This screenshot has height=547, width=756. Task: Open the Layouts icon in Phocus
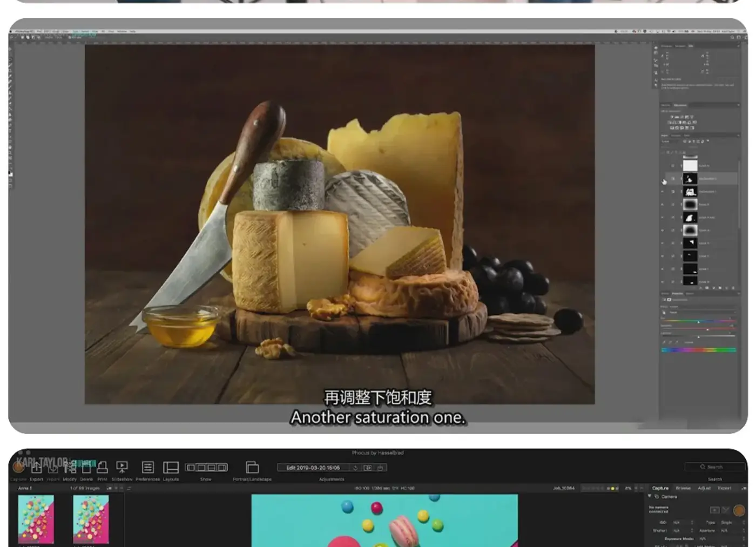click(x=171, y=468)
